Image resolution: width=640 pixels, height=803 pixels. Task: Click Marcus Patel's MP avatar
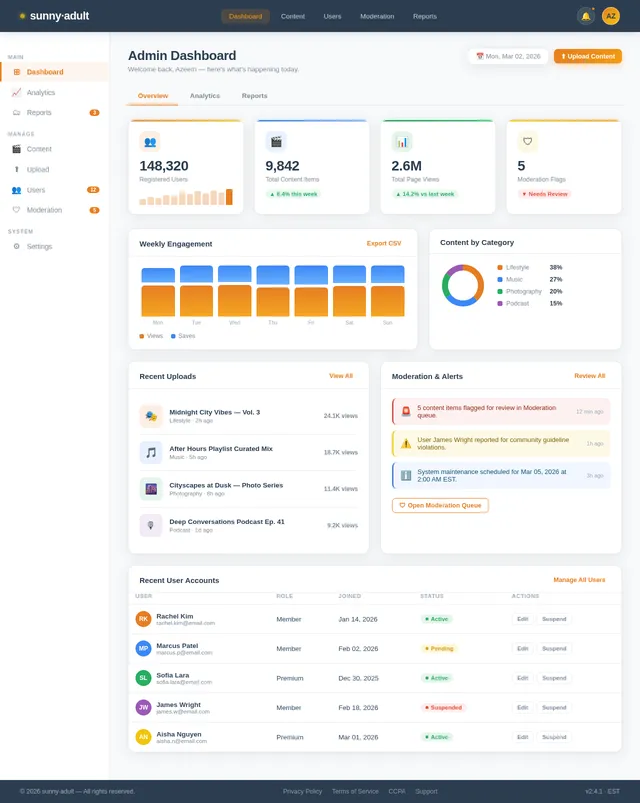point(143,648)
